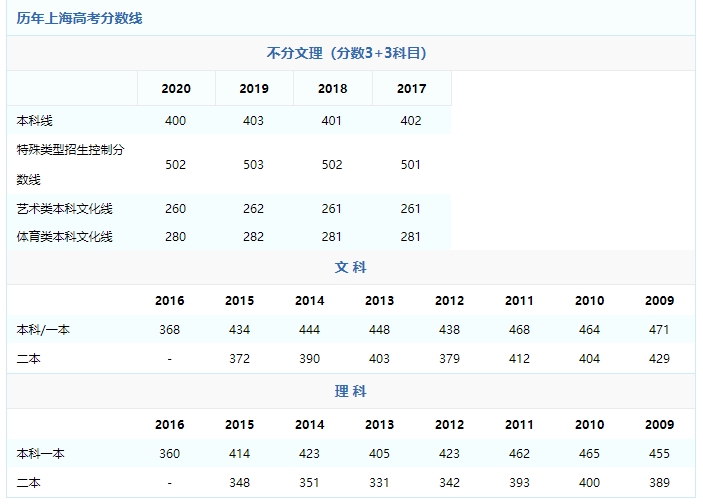Click the 2019 本科线 score cell
The image size is (703, 504).
pyautogui.click(x=254, y=121)
